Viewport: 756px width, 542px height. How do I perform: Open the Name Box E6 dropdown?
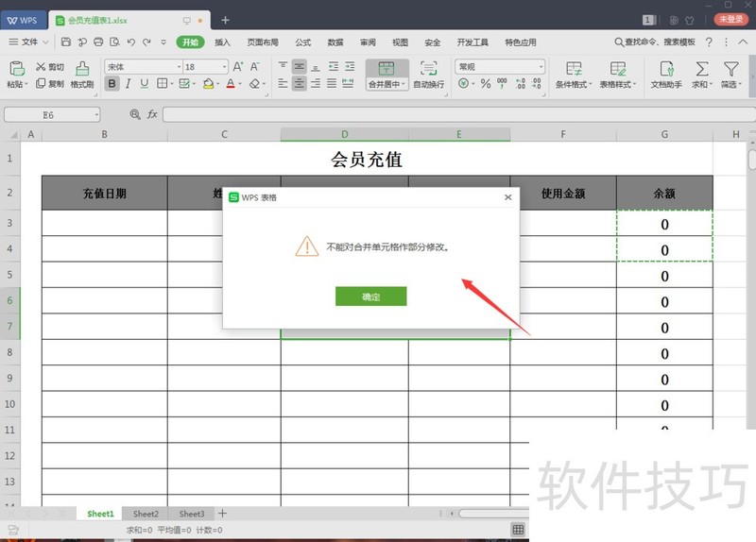pos(95,114)
